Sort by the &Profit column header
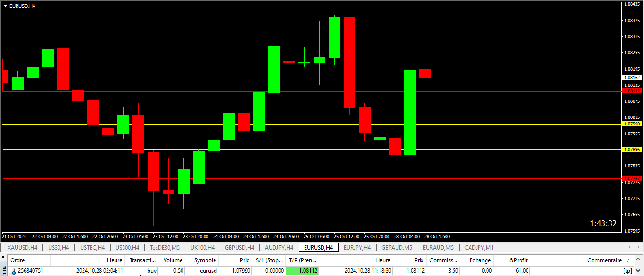644x276 pixels. click(512, 260)
